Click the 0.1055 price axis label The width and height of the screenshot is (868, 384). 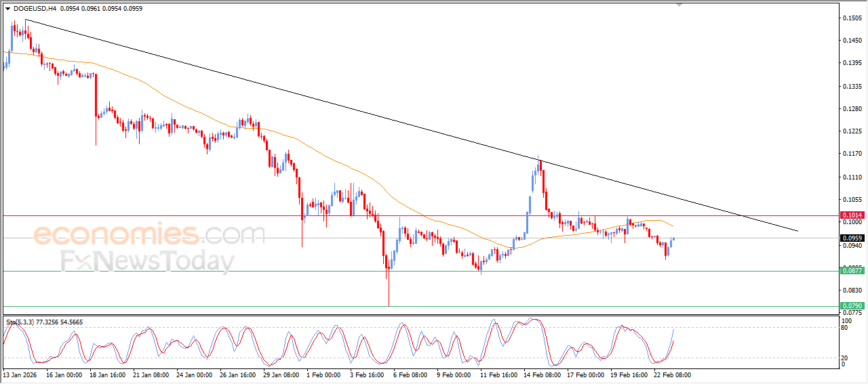click(852, 199)
